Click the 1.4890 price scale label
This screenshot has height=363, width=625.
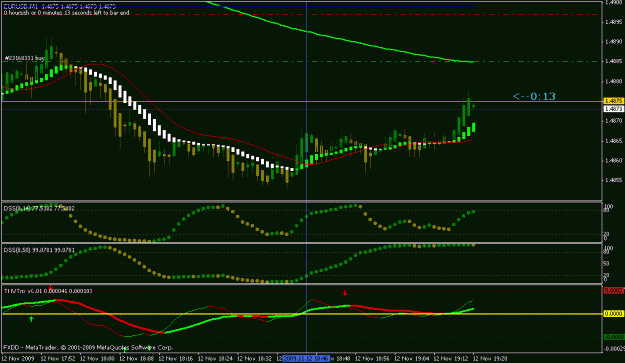click(614, 41)
